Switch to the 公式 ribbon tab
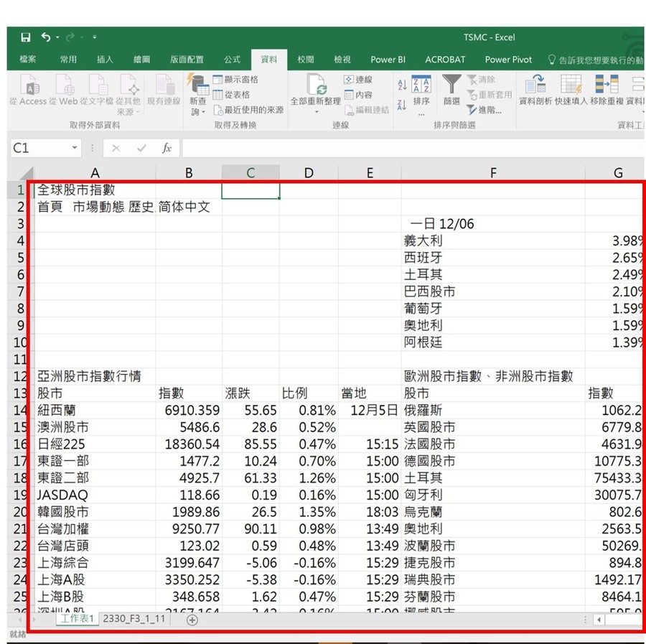This screenshot has width=646, height=644. click(x=231, y=60)
